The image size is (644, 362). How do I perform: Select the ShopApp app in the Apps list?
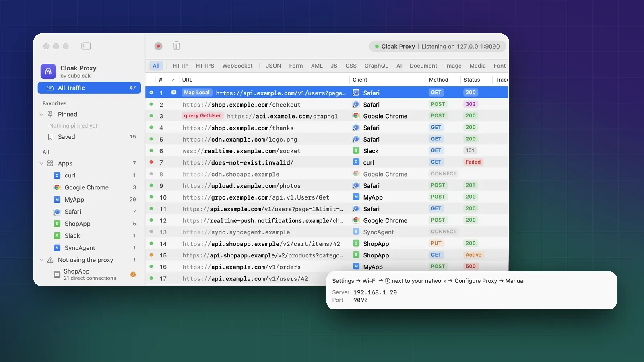pyautogui.click(x=89, y=224)
